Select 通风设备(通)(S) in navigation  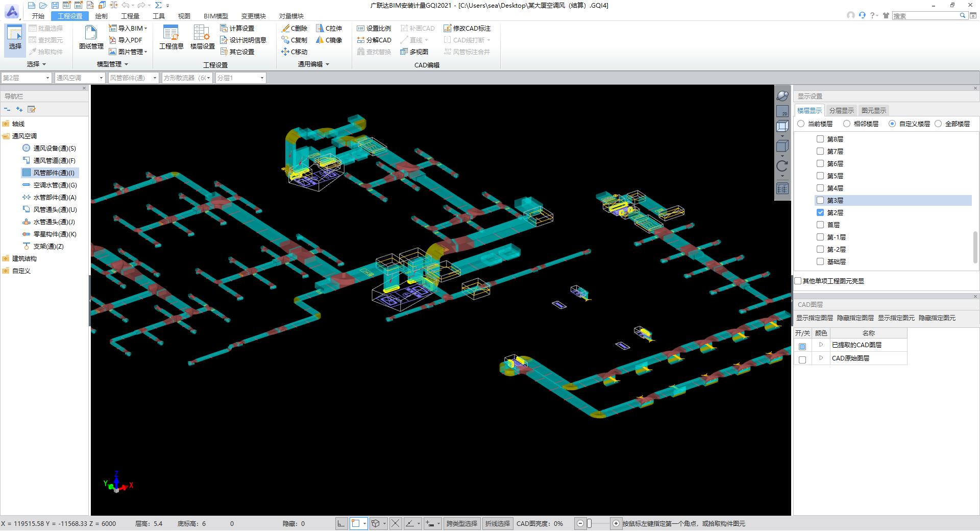[x=50, y=148]
